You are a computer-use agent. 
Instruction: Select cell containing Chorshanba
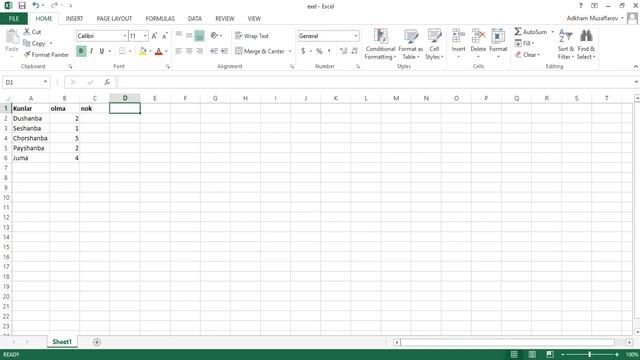pyautogui.click(x=31, y=138)
